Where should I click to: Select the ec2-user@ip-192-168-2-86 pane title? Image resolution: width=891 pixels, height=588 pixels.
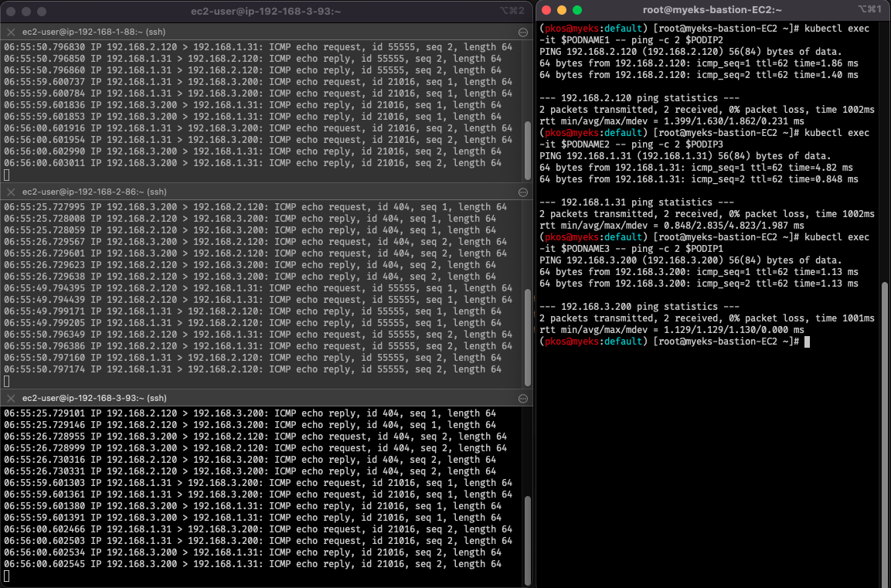point(94,192)
